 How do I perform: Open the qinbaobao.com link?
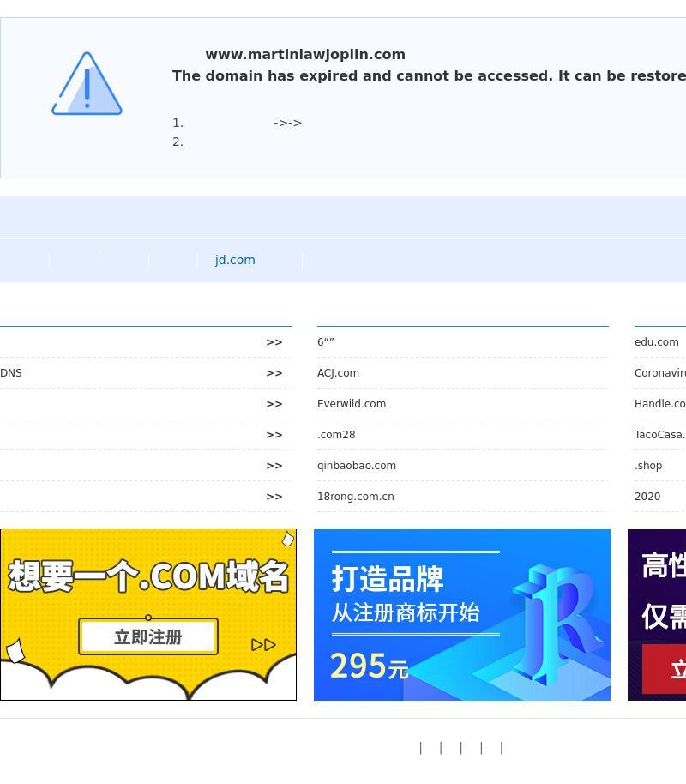[357, 466]
